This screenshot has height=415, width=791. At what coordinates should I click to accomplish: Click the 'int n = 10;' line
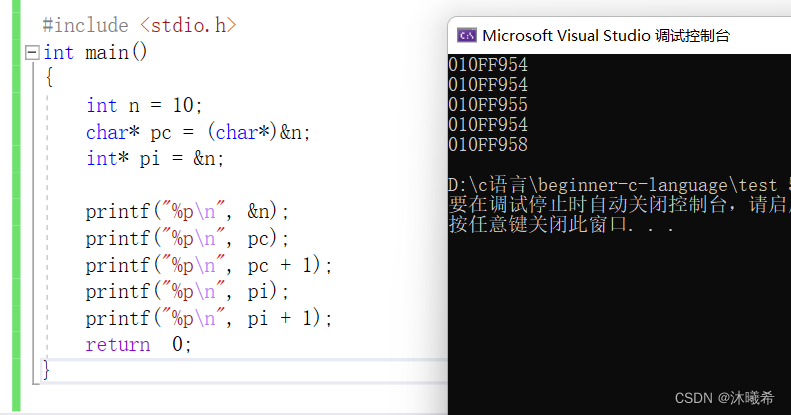click(144, 105)
